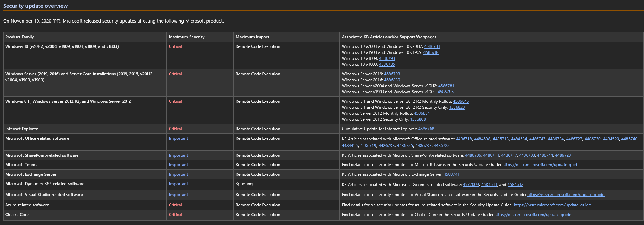
Task: Open Windows 8.1 Monthly Rollup KB 4586845
Action: tap(461, 101)
